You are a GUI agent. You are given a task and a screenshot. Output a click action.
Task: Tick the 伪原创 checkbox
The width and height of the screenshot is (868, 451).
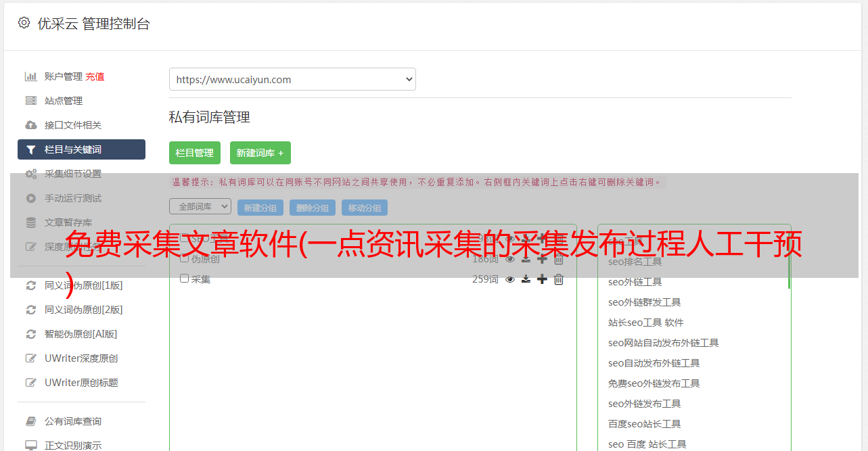184,258
